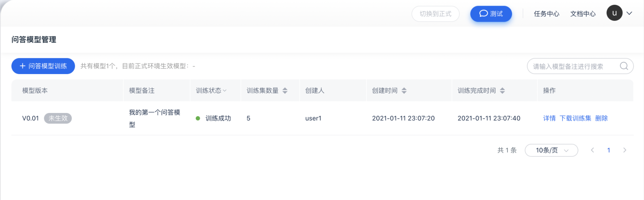
Task: Click 删除 link for V0.01
Action: [601, 118]
